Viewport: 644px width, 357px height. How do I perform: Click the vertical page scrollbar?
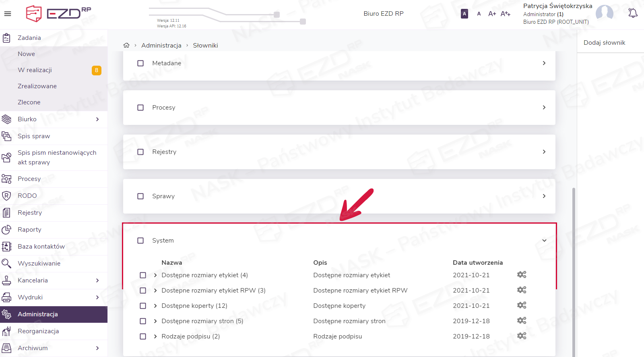tap(574, 270)
